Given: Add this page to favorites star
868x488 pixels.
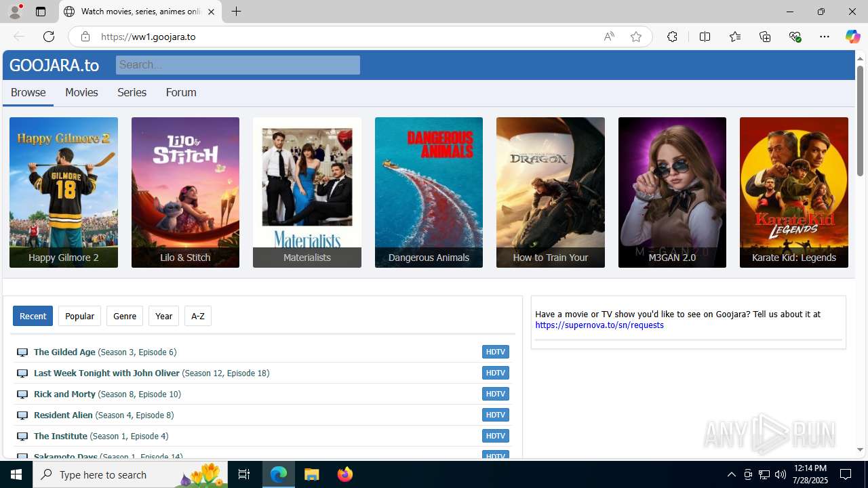Looking at the screenshot, I should (x=636, y=37).
